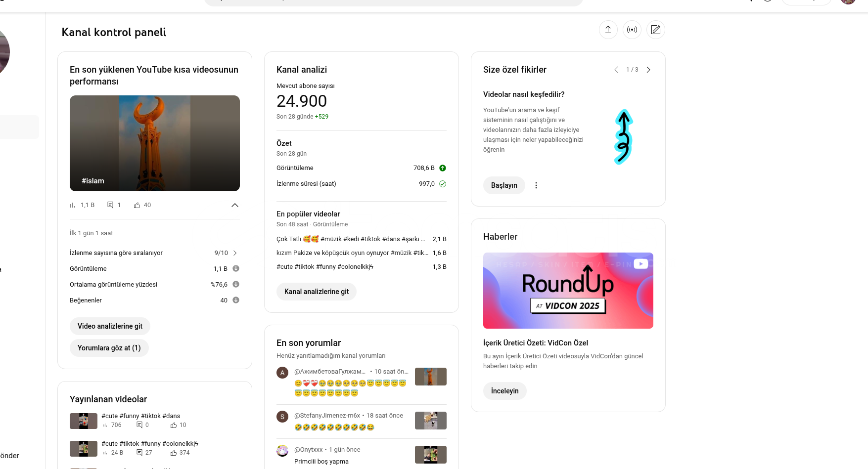The height and width of the screenshot is (469, 868).
Task: Click the discovery arrow illustration
Action: click(x=624, y=137)
